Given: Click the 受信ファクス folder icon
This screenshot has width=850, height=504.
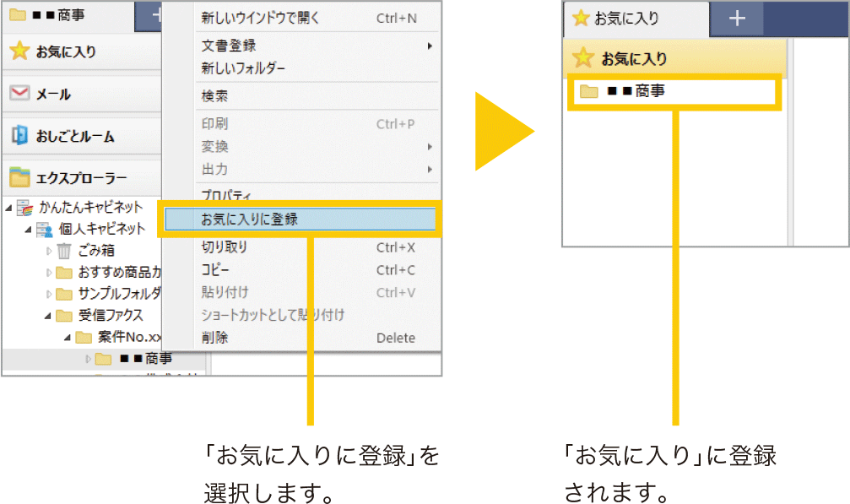Looking at the screenshot, I should click(64, 316).
